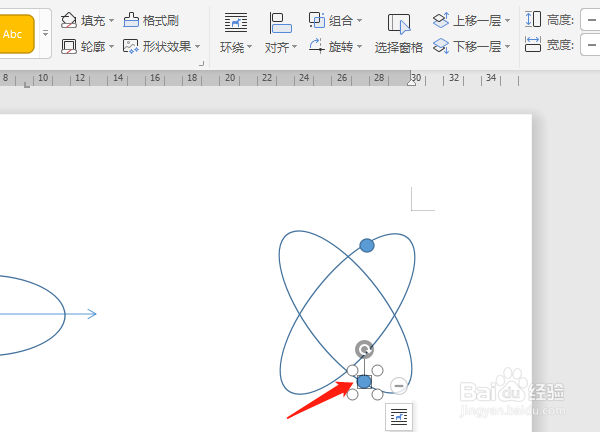600x432 pixels.
Task: Click the minus quick-tool circle beside selected shape
Action: click(399, 386)
